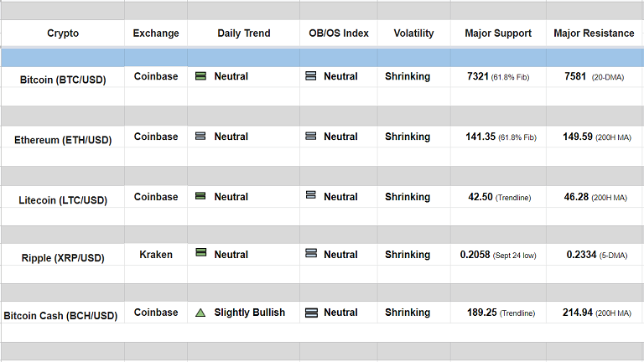The width and height of the screenshot is (644, 362).
Task: Click Bitcoin Cash OB/OS neutral icon
Action: click(310, 313)
